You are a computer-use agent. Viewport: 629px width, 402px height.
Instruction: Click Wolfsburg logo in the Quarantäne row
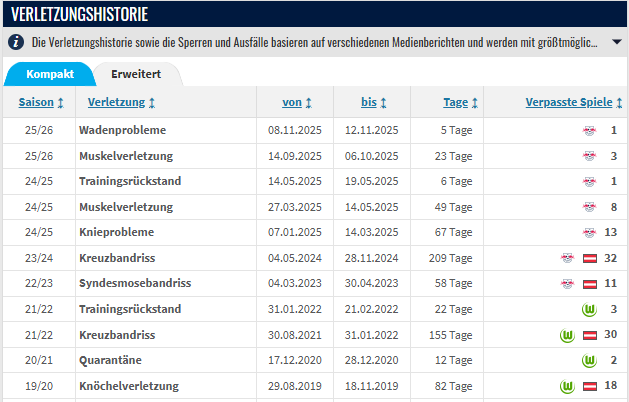click(x=589, y=360)
